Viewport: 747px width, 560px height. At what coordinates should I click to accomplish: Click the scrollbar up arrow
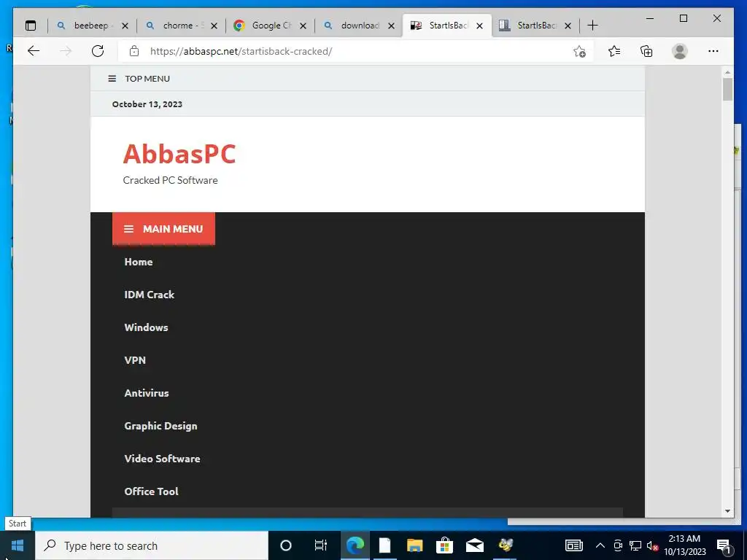point(727,72)
